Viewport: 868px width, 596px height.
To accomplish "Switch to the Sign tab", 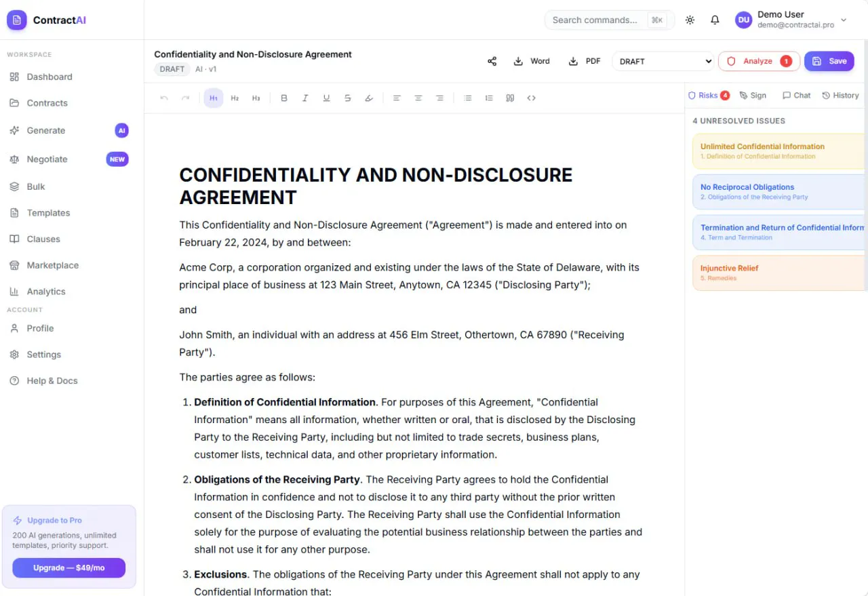I will 753,96.
